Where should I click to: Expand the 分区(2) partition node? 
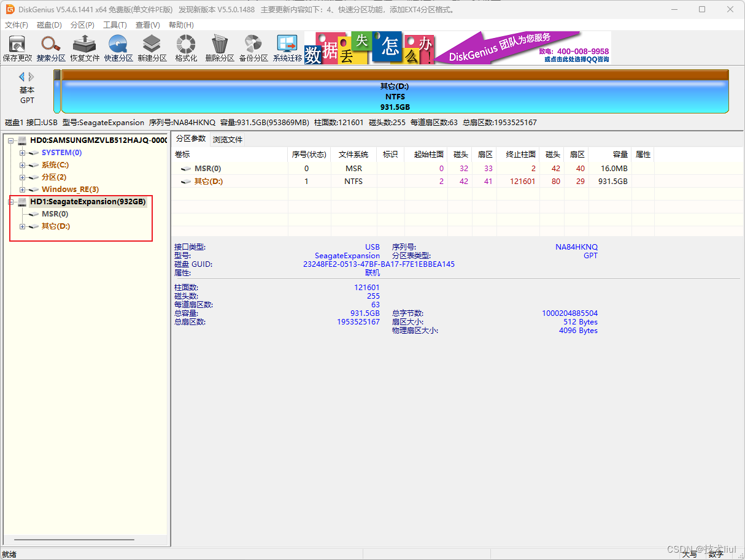(x=22, y=177)
